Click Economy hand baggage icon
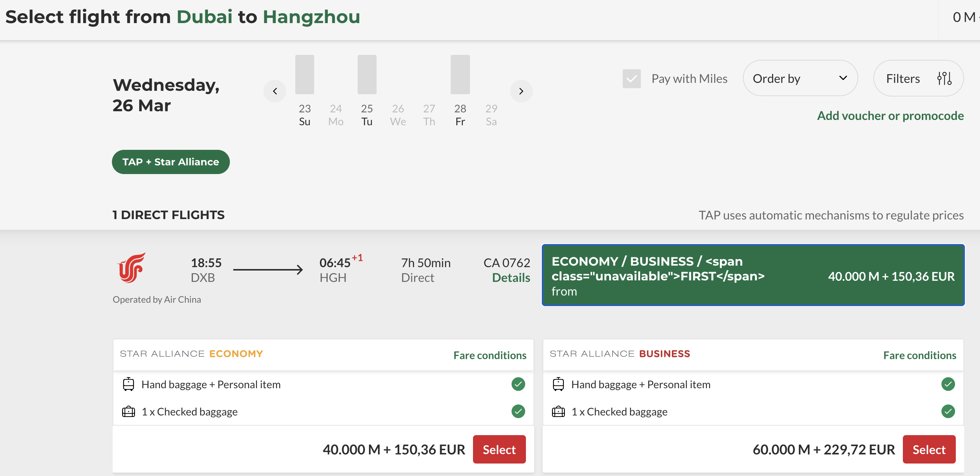Screen dimensions: 980x476 tap(128, 384)
